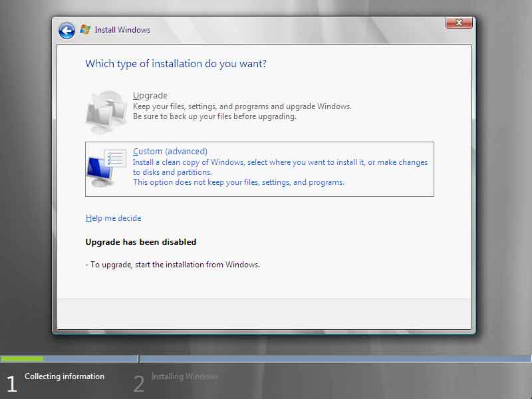The height and width of the screenshot is (399, 532).
Task: Click the "Which type of installation" heading
Action: pyautogui.click(x=176, y=64)
